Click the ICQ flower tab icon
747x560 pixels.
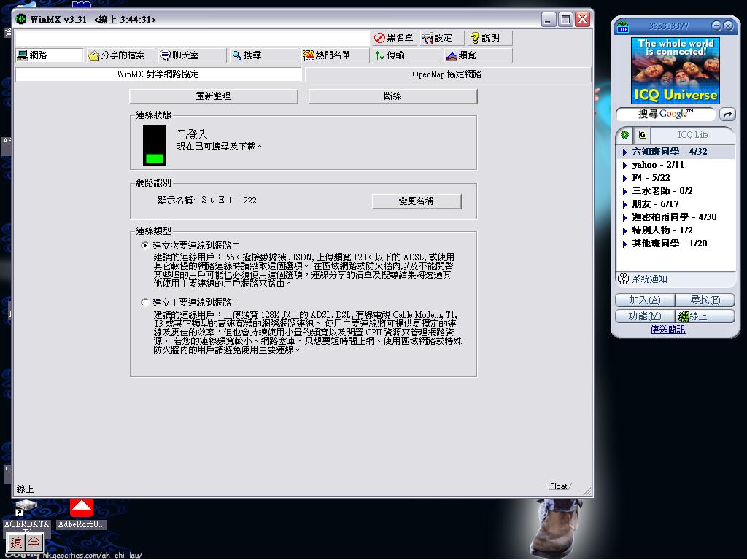(x=624, y=135)
